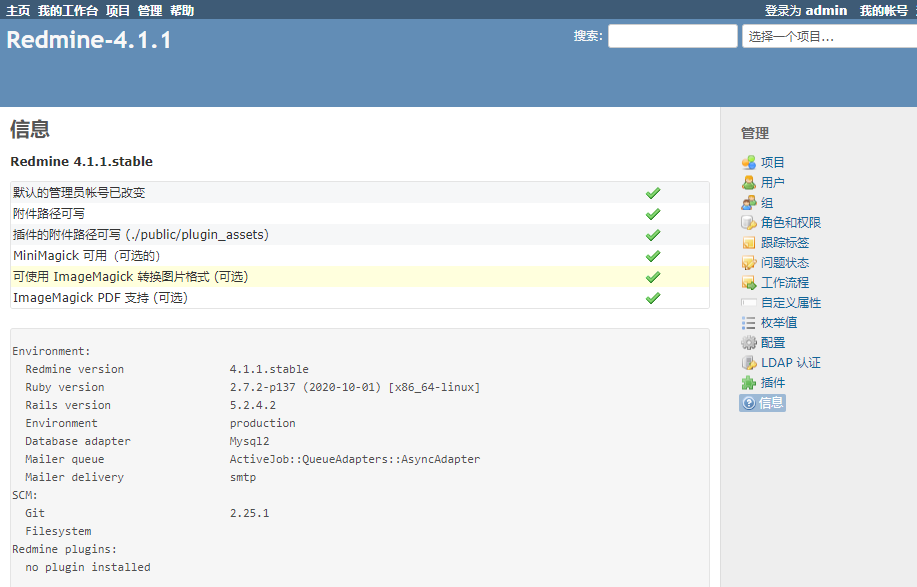Click the Enumerations (枚举值) list icon

click(x=749, y=322)
